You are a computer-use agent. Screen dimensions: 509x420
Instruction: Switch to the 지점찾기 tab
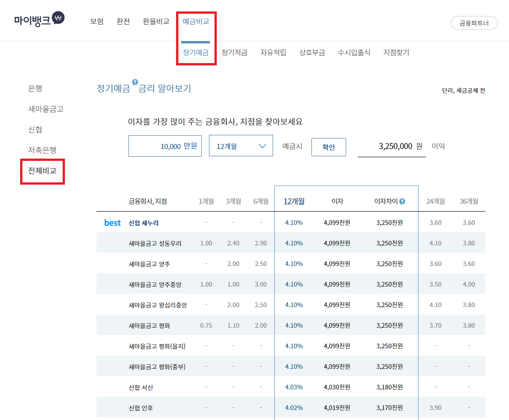pyautogui.click(x=396, y=53)
